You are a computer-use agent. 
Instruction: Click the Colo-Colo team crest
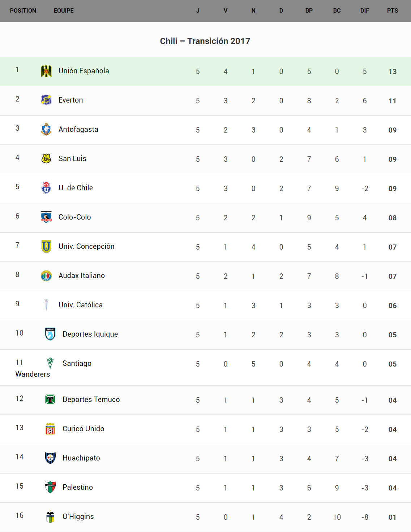pos(46,217)
